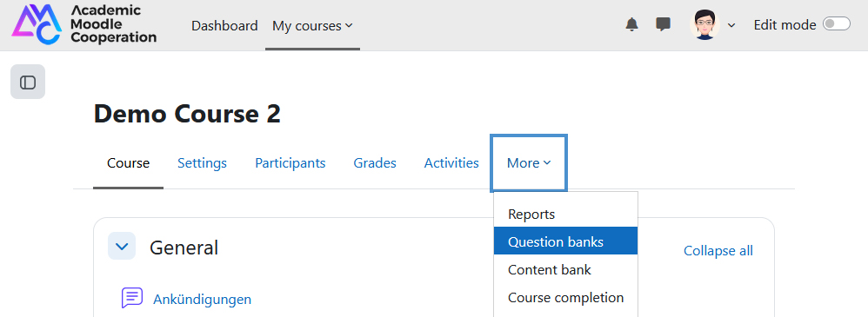The height and width of the screenshot is (317, 868).
Task: Close the More dropdown menu
Action: (529, 163)
